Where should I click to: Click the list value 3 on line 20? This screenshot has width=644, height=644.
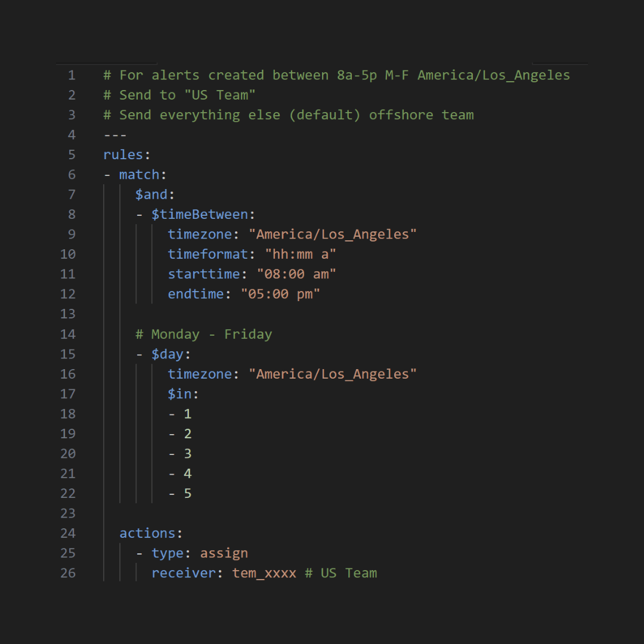187,454
